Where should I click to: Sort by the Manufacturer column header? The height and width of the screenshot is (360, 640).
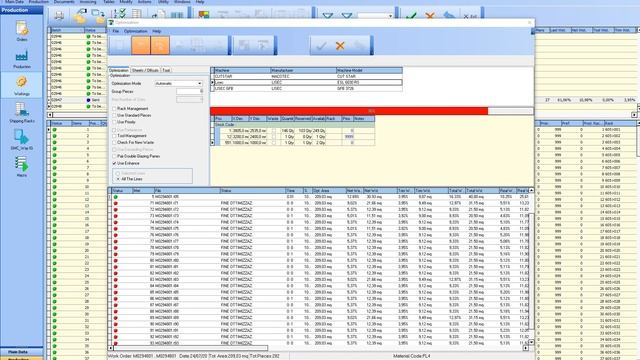point(303,70)
